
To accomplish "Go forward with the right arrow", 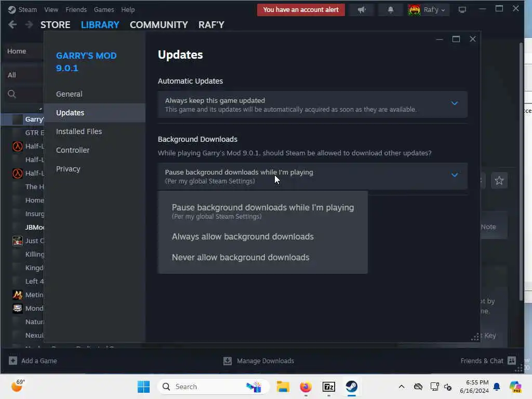I will [29, 24].
